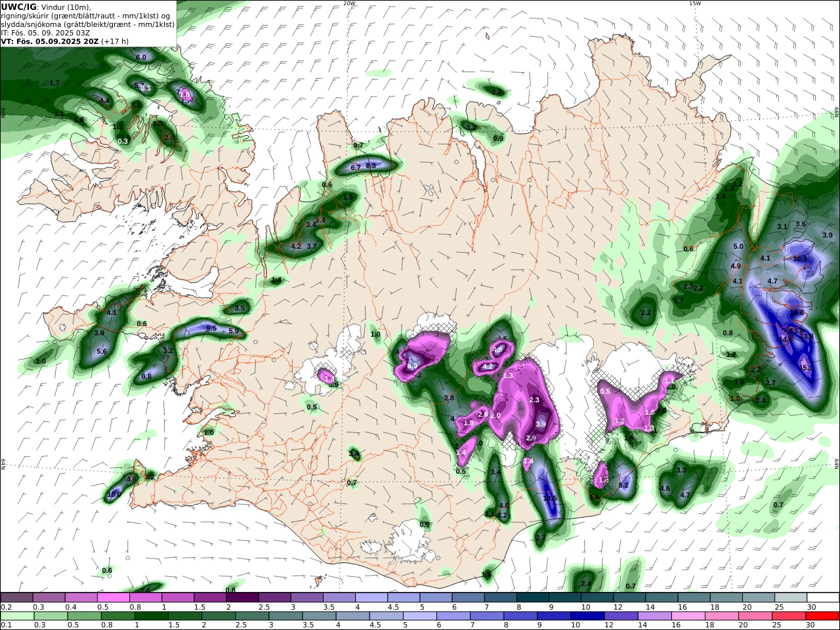This screenshot has height=630, width=840.
Task: Click the '9.5' value on the west peninsula
Action: pos(211,328)
